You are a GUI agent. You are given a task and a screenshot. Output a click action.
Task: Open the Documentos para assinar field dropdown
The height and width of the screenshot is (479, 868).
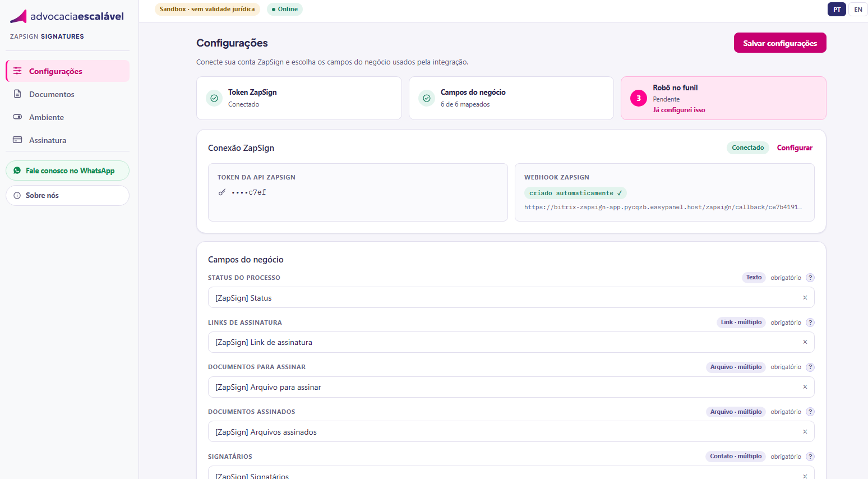point(511,387)
